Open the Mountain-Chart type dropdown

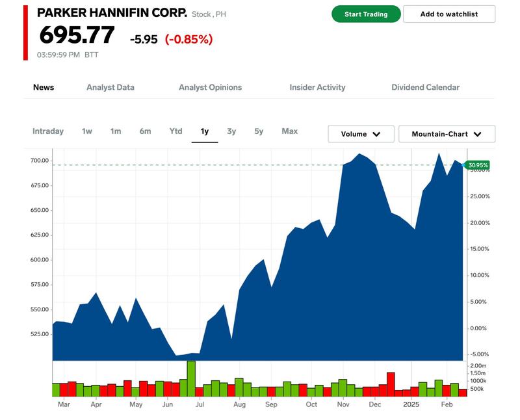(447, 134)
